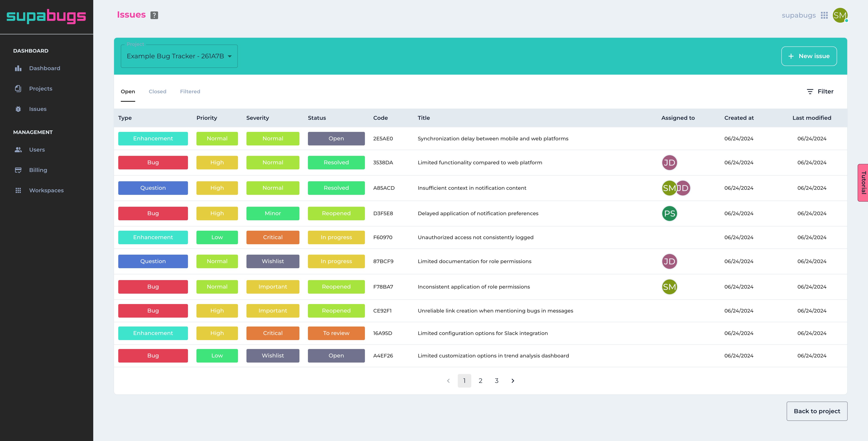Click the Type column header
Viewport: 868px width, 441px height.
click(x=125, y=118)
